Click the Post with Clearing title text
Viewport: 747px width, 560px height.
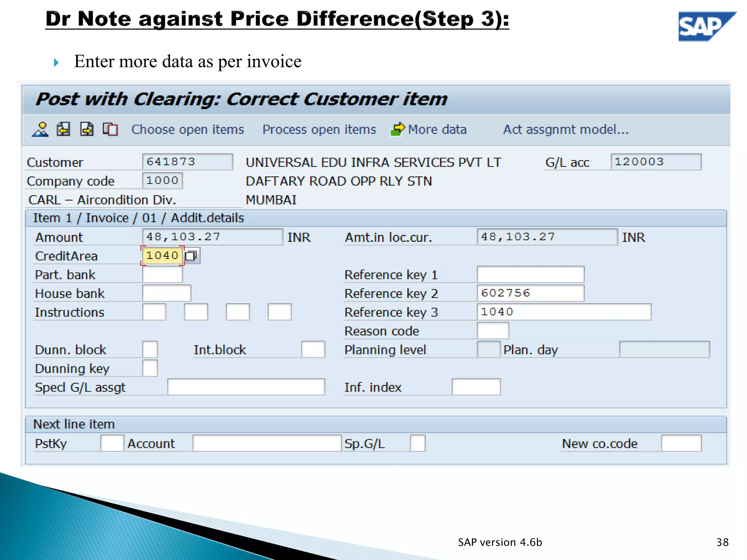241,100
